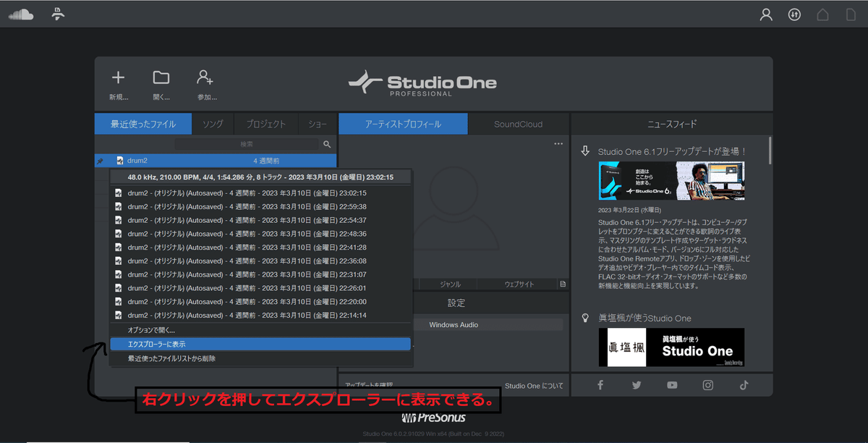Screen dimensions: 868x443
Task: Open the user account icon at top right
Action: click(766, 13)
